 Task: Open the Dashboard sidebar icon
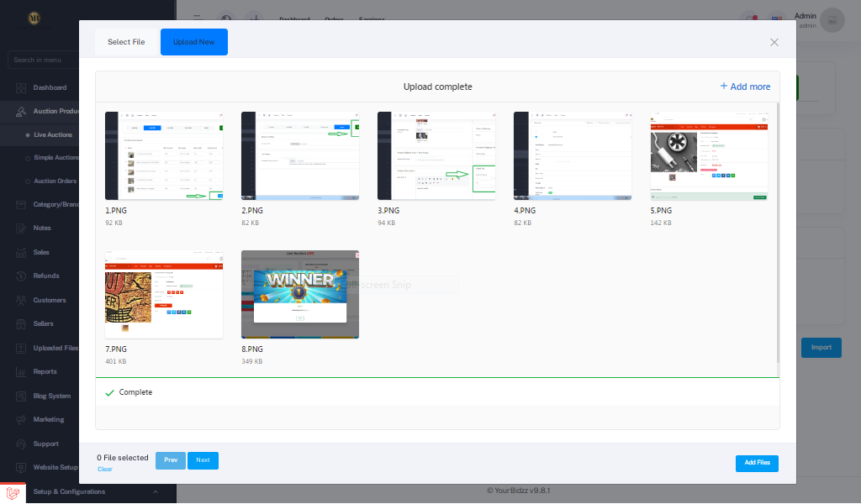tap(19, 87)
